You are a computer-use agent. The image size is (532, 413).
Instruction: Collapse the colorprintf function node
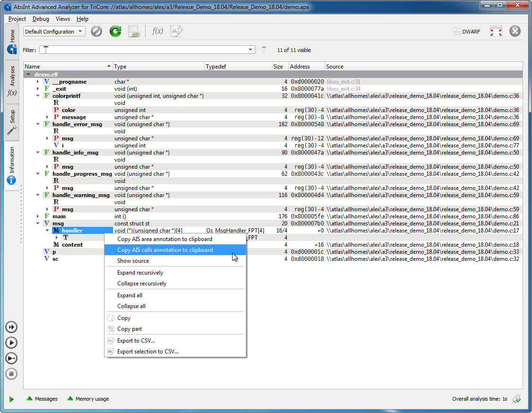tap(38, 96)
